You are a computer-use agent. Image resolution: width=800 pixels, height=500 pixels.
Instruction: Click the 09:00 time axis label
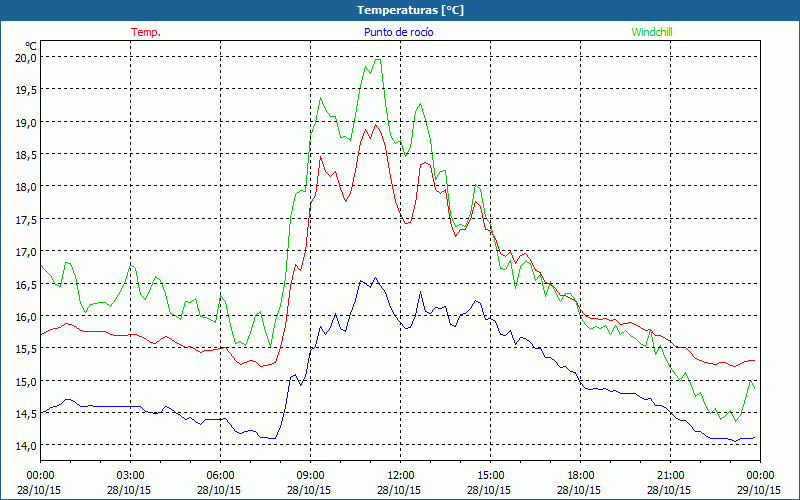(x=311, y=476)
